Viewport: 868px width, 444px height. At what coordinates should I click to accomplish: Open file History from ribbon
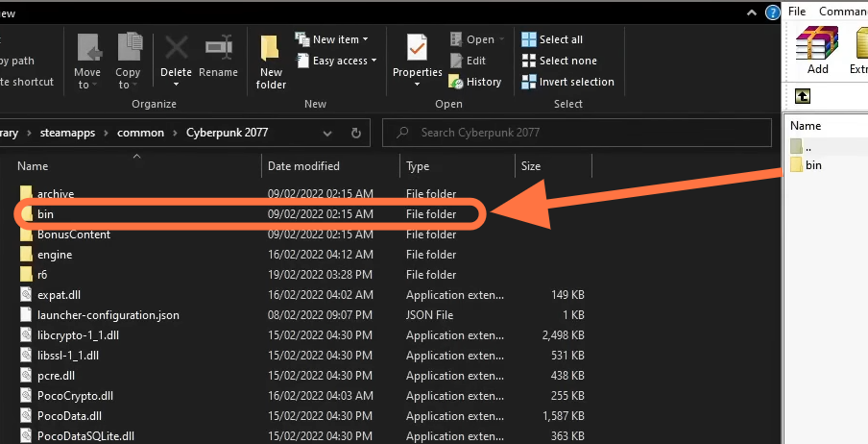(x=475, y=82)
